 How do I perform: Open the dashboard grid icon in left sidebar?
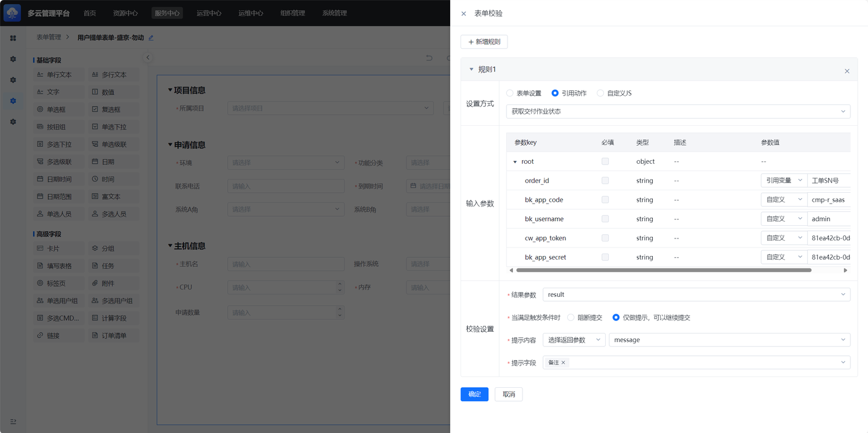tap(13, 38)
